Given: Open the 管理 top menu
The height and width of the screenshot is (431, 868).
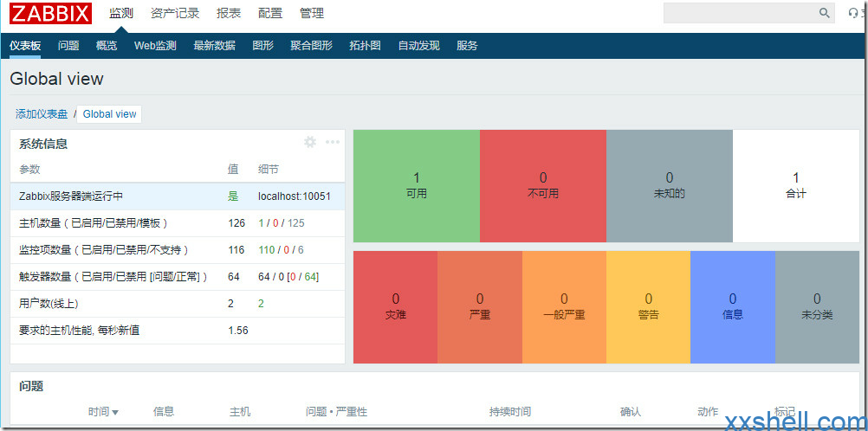Looking at the screenshot, I should point(312,13).
